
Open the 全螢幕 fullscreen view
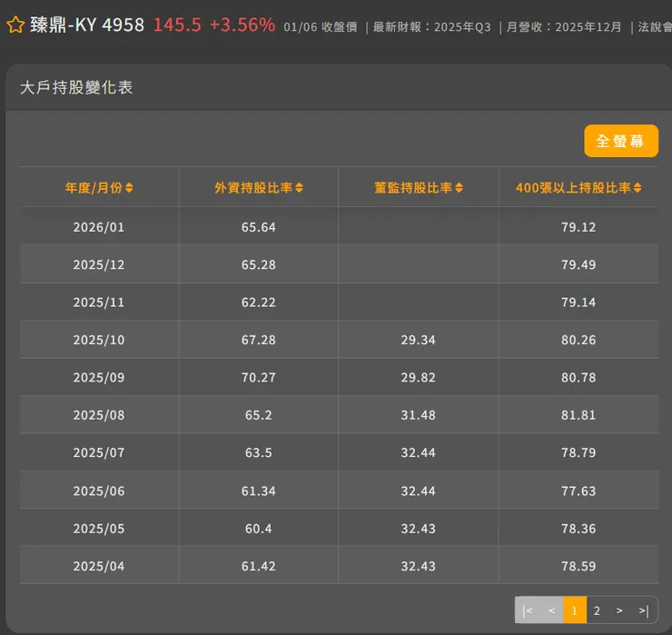(621, 141)
